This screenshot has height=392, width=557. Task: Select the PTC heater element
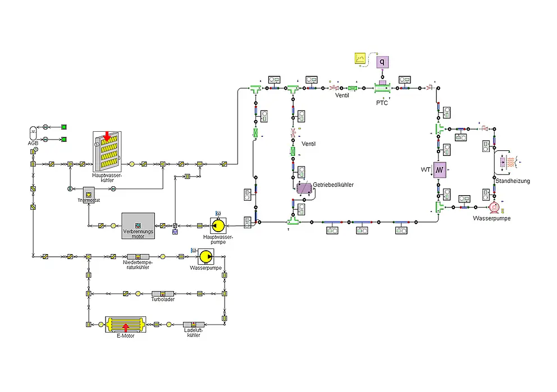382,87
